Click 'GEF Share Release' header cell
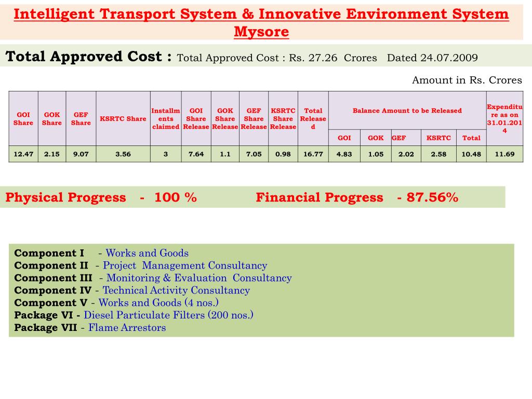 coord(254,119)
